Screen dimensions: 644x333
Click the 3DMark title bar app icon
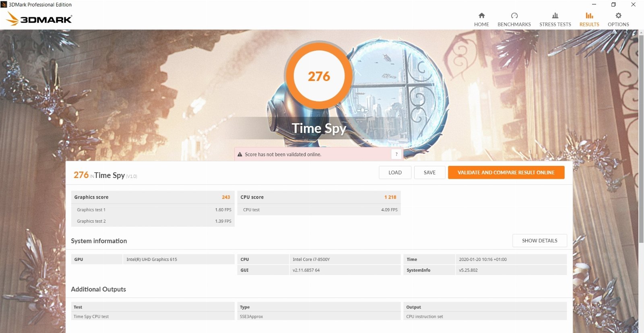[4, 4]
